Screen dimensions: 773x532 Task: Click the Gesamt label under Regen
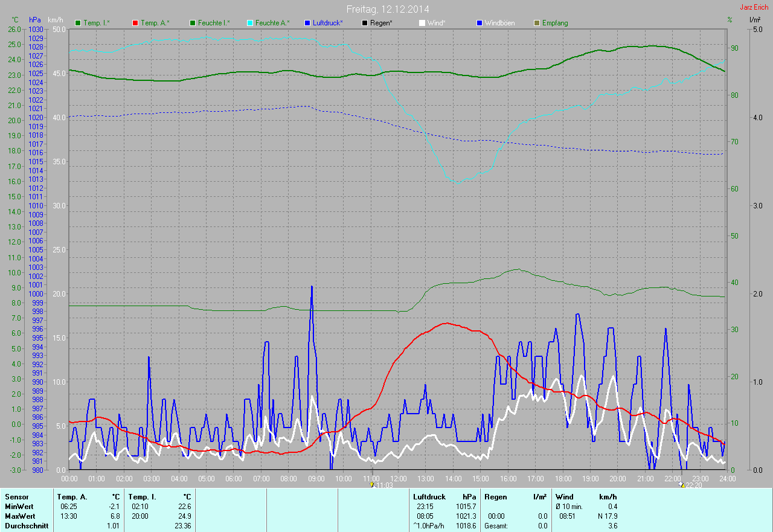click(496, 526)
